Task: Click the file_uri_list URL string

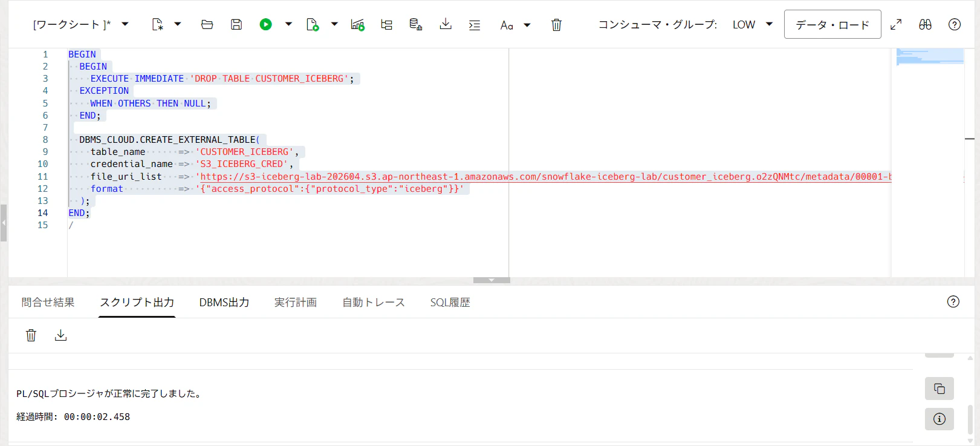Action: tap(543, 177)
